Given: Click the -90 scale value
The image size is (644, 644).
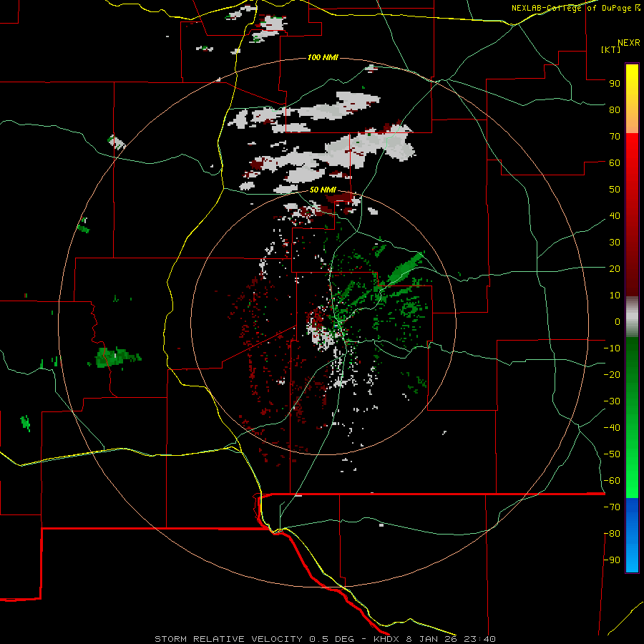Looking at the screenshot, I should coord(612,560).
